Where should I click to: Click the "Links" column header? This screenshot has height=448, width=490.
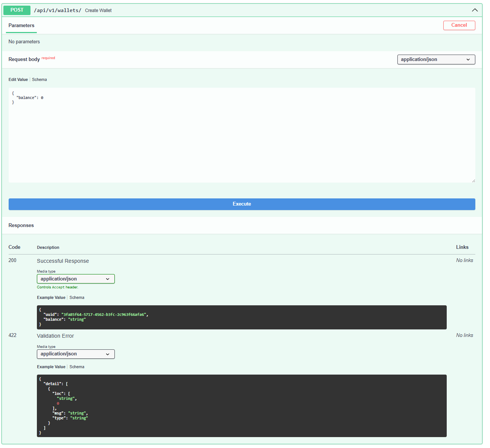click(462, 247)
